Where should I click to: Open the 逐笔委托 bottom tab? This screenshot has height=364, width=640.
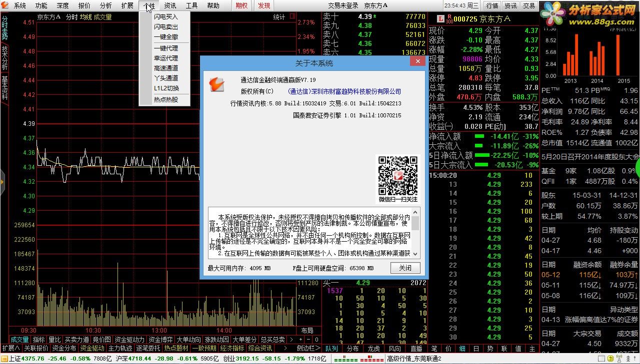tap(148, 348)
